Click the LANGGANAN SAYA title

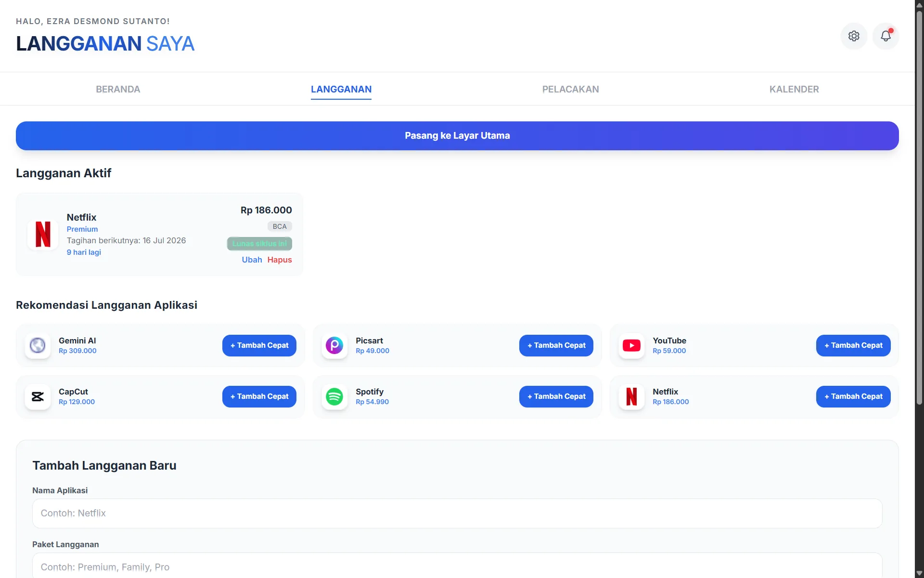(105, 44)
